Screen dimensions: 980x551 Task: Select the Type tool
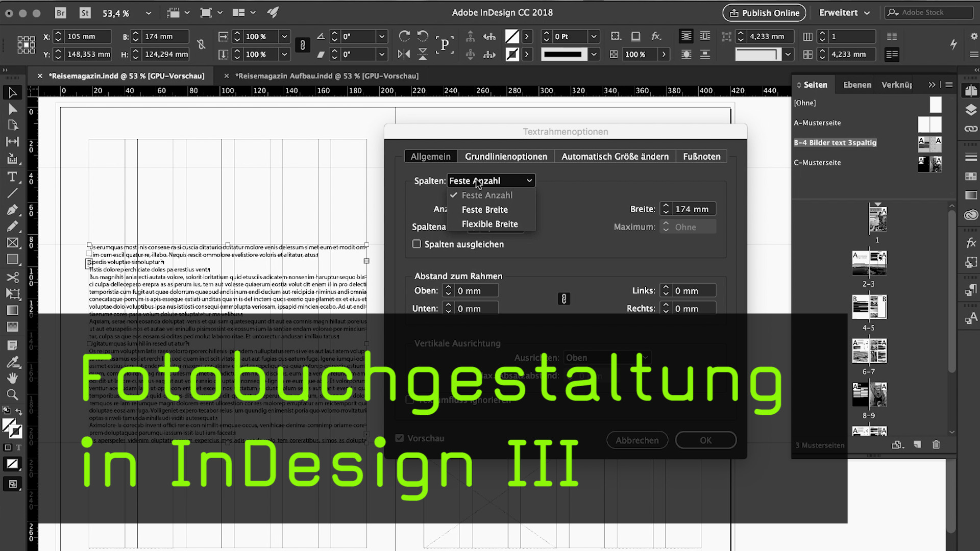click(13, 177)
